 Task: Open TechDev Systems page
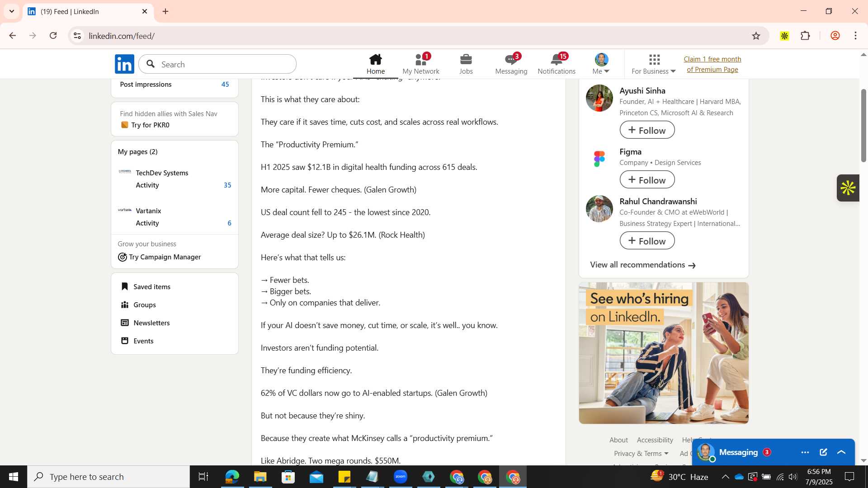[x=162, y=173]
